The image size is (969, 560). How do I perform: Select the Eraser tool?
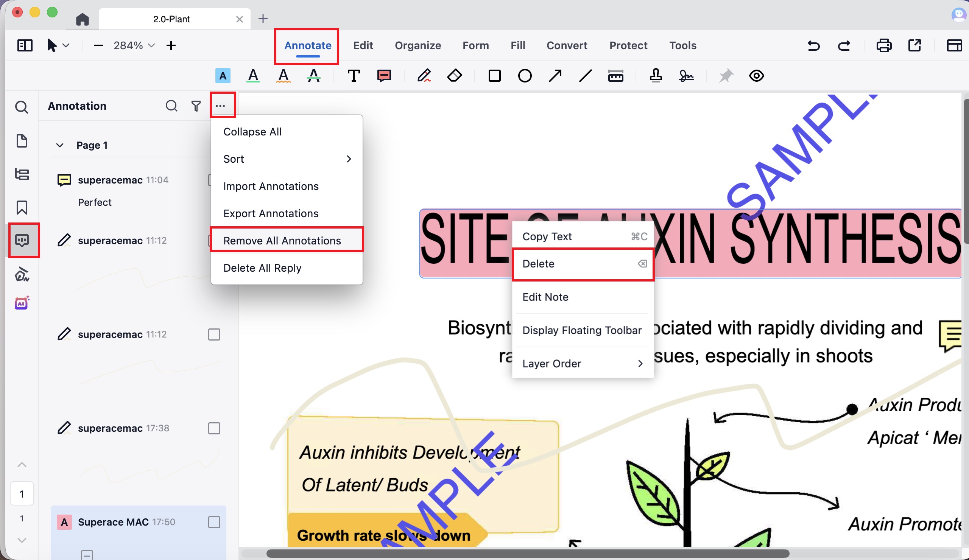(455, 76)
